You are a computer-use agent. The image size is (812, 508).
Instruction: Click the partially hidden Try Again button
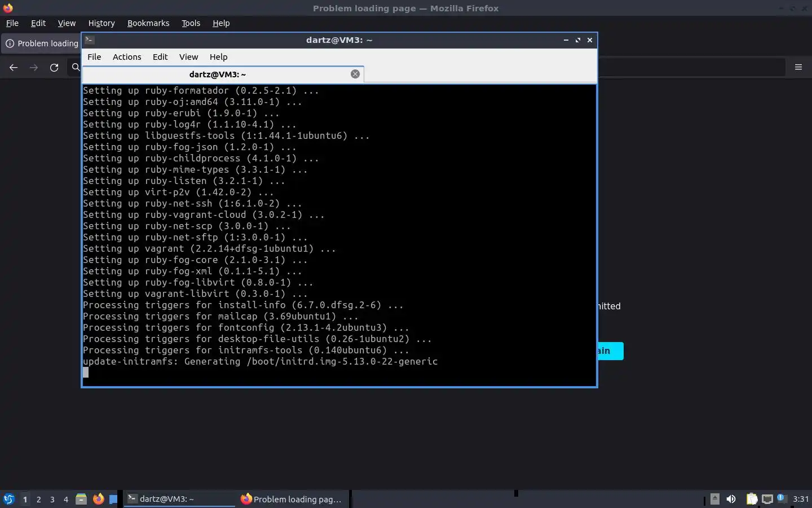(611, 351)
